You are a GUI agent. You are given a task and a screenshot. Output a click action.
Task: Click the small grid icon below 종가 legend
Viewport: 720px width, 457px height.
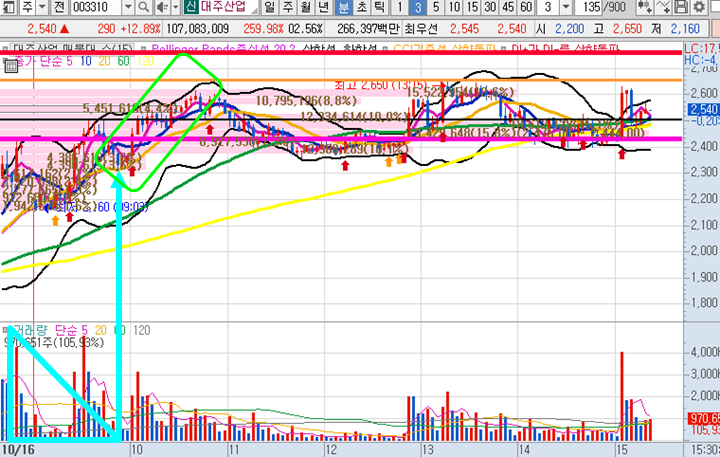[x=11, y=67]
